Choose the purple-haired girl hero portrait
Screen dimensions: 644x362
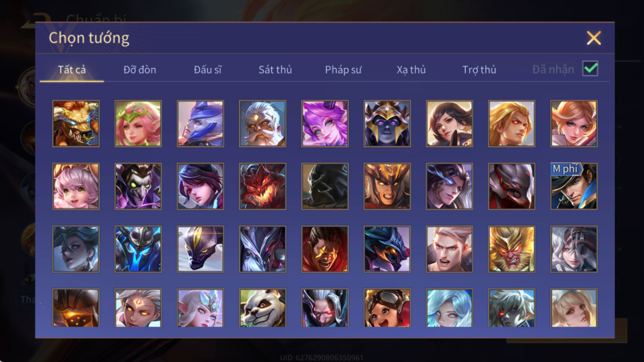(x=325, y=123)
